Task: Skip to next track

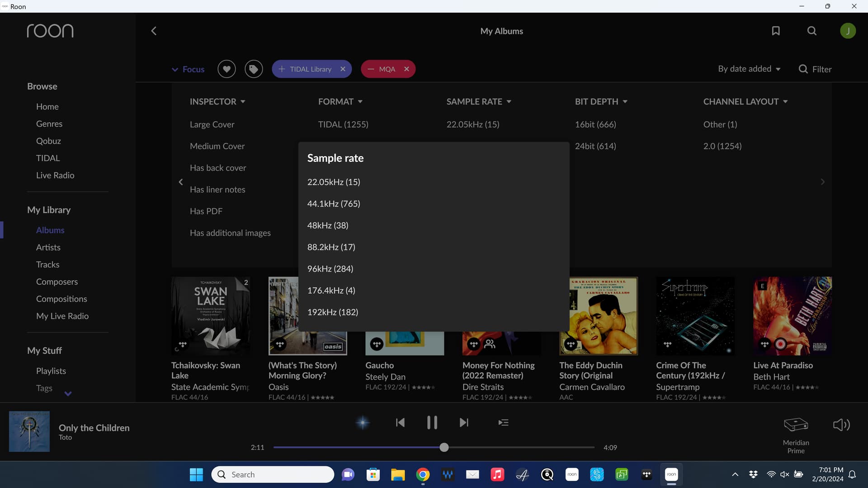Action: click(464, 422)
